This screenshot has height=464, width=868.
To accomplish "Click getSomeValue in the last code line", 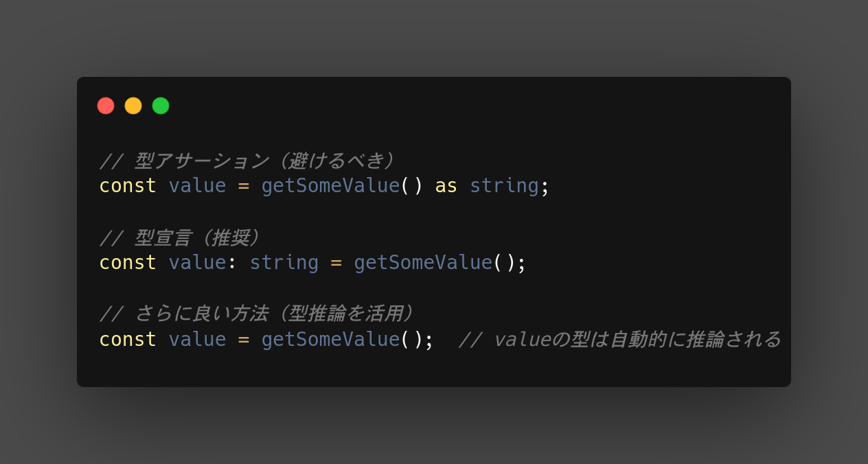I will [x=330, y=340].
